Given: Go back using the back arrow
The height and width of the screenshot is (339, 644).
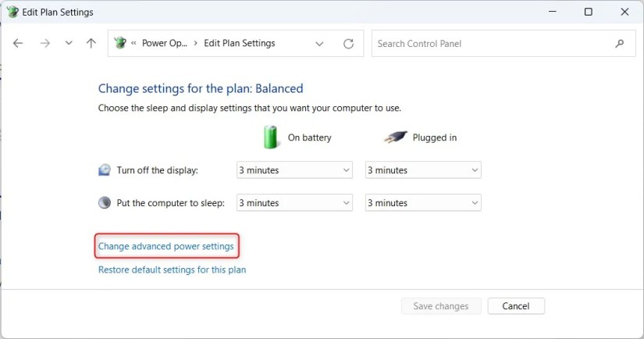Looking at the screenshot, I should click(18, 43).
